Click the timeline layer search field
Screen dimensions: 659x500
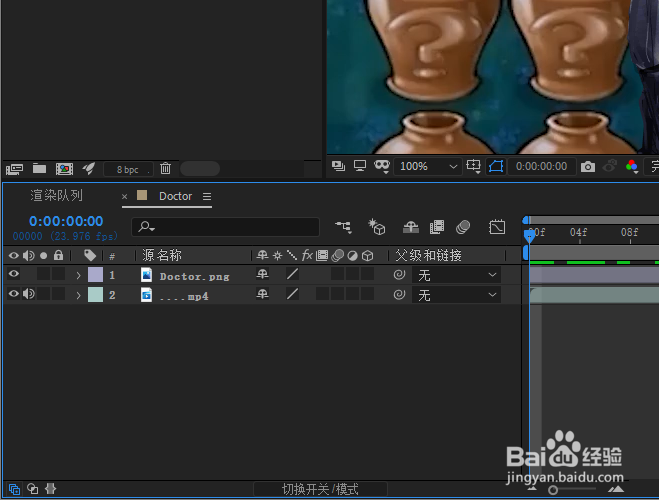point(226,227)
